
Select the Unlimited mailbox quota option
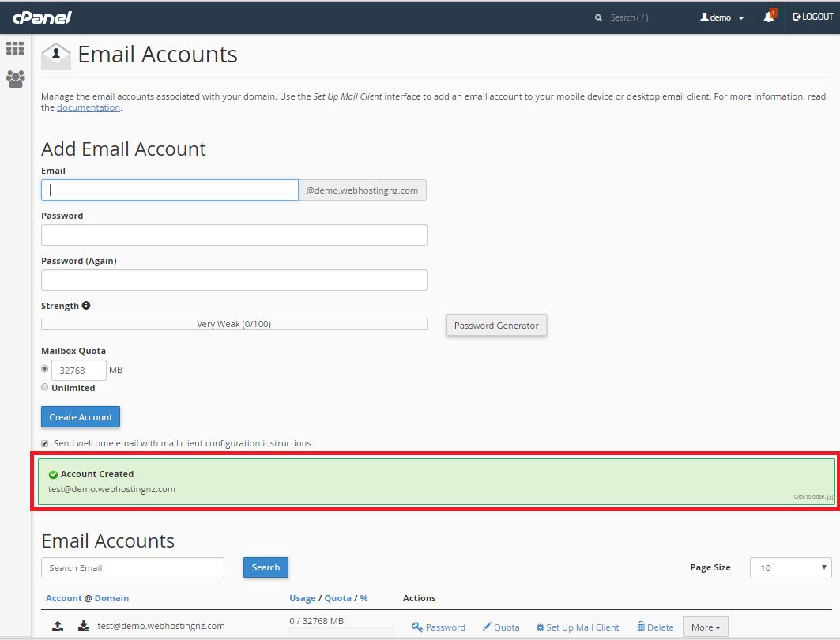(x=44, y=386)
